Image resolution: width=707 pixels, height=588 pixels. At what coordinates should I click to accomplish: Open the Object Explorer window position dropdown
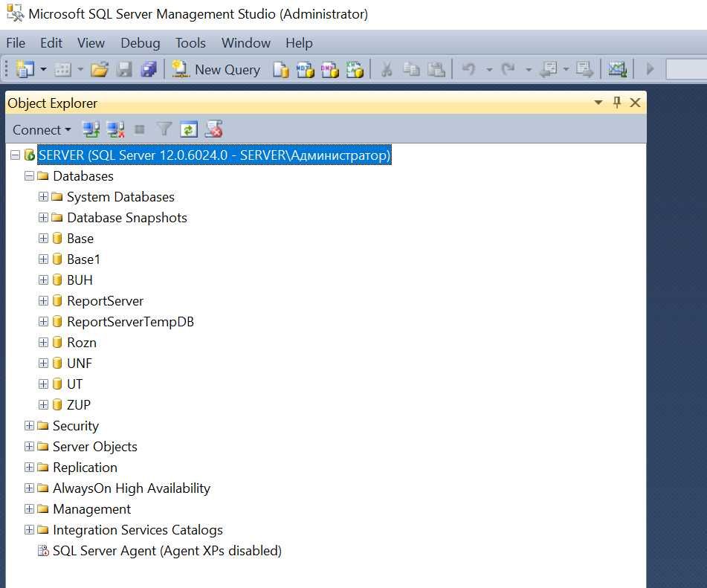pos(598,103)
